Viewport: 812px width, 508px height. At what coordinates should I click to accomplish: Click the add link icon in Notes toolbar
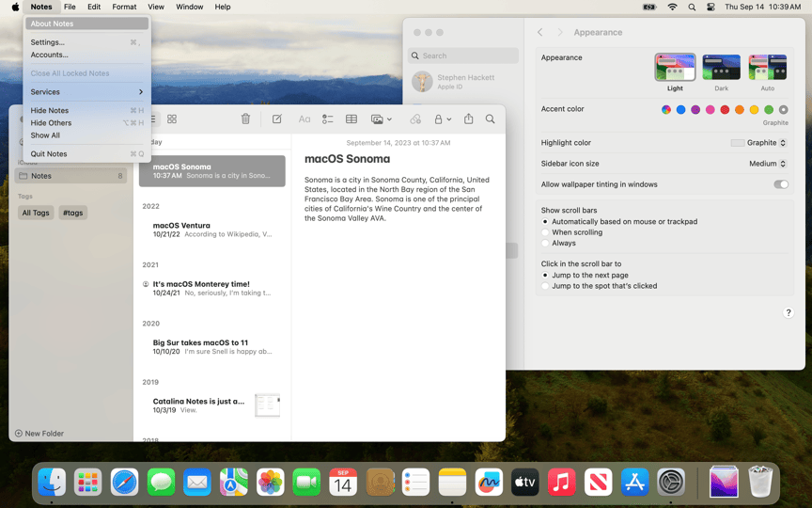(415, 119)
